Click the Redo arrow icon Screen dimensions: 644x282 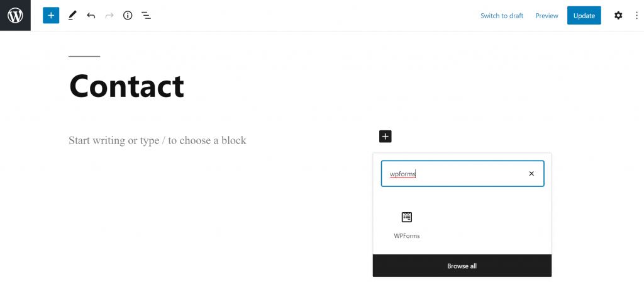[x=109, y=16]
